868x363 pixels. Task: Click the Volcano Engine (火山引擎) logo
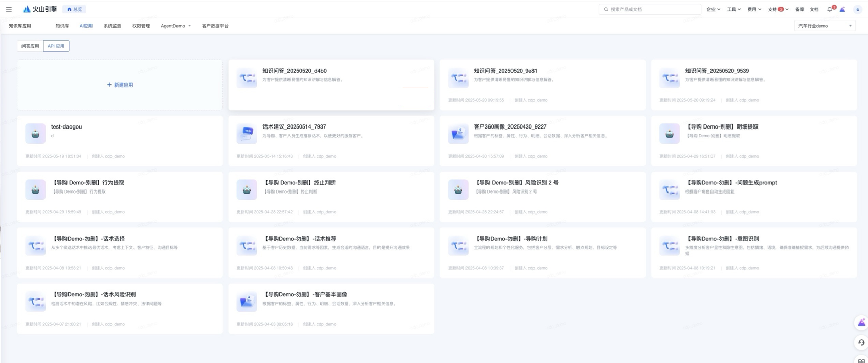pyautogui.click(x=40, y=9)
